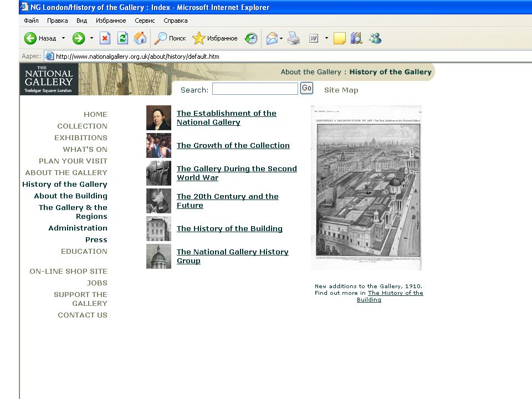Open the Правка menu
Screen dimensions: 532x399
pos(57,21)
